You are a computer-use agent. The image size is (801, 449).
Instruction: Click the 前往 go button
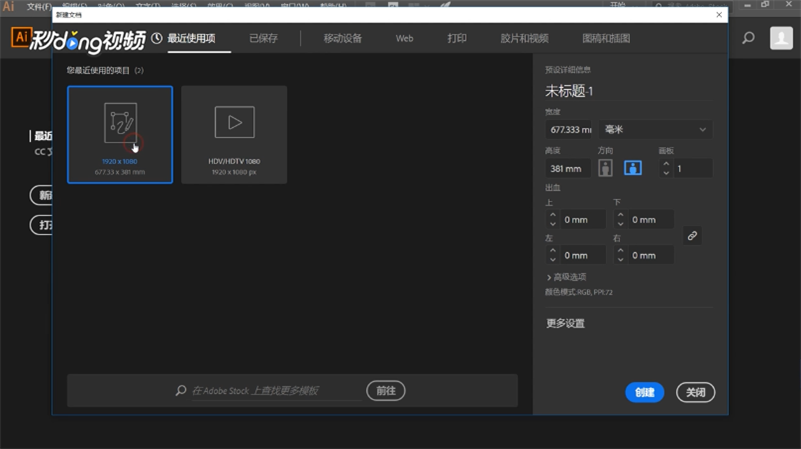[386, 391]
